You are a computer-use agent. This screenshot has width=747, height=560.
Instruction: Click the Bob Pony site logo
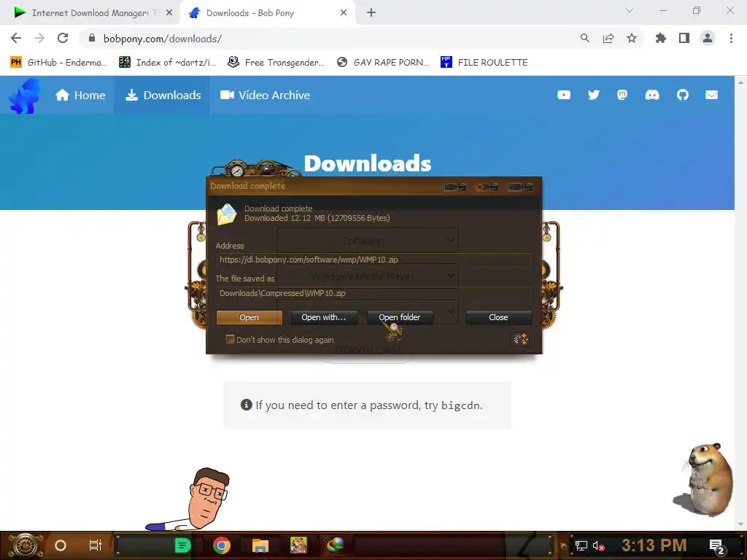tap(25, 97)
